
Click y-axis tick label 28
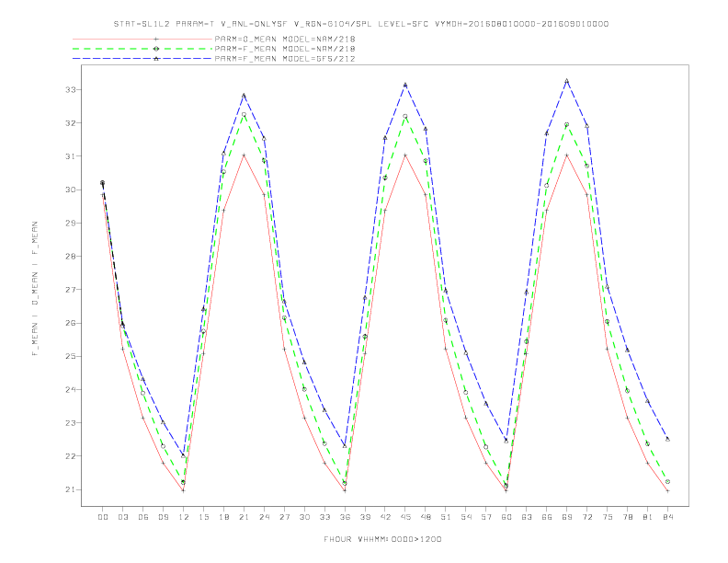[x=71, y=257]
